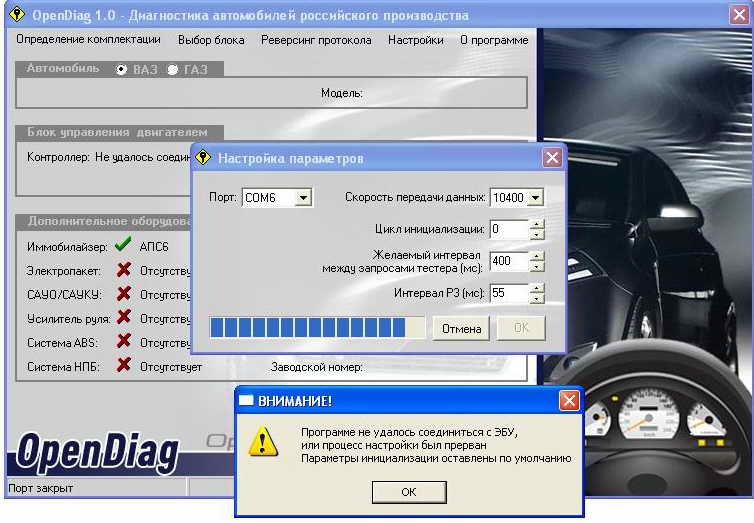Viewport: 754px width, 523px height.
Task: Click the settings dialog progress bar
Action: (317, 328)
